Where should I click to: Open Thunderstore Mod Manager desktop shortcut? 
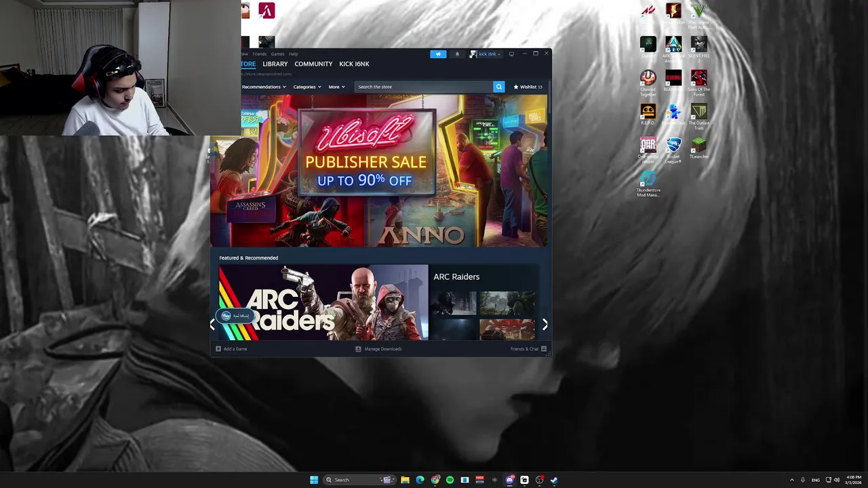(x=648, y=184)
